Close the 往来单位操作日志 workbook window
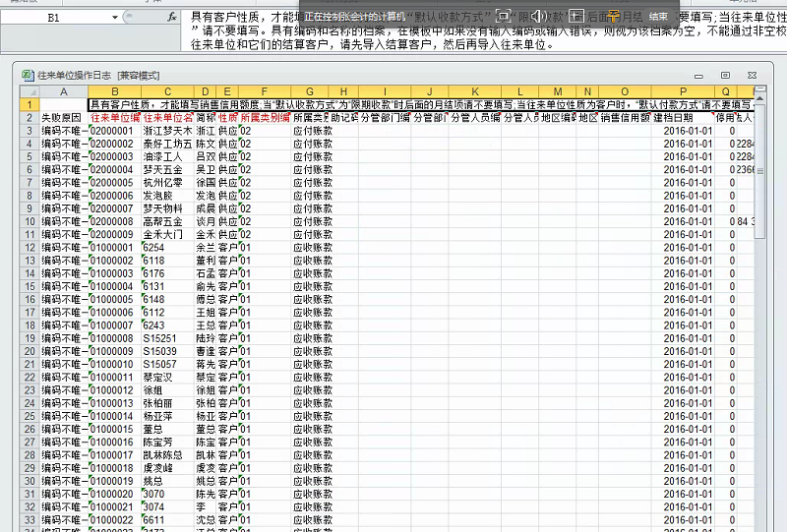This screenshot has width=787, height=532. tap(751, 75)
